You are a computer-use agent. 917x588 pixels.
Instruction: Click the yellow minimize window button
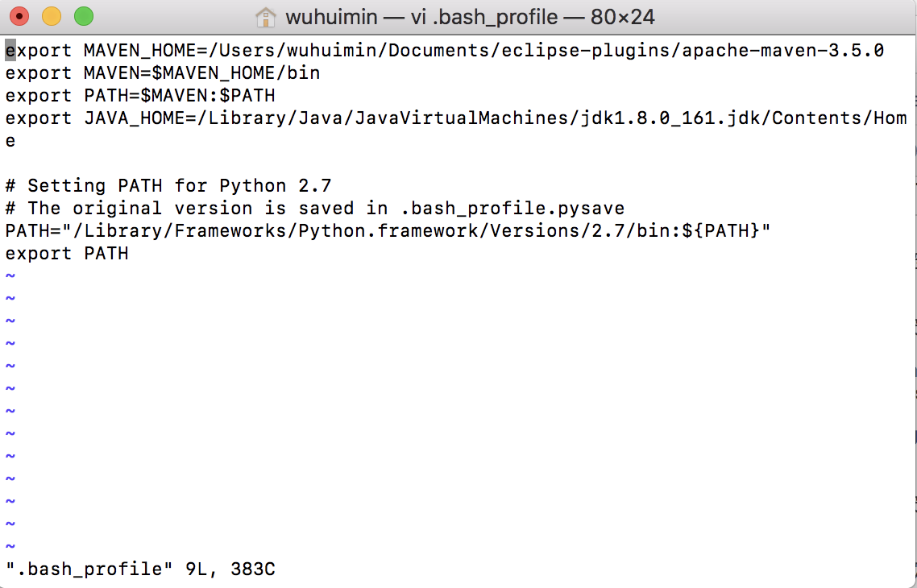point(52,16)
